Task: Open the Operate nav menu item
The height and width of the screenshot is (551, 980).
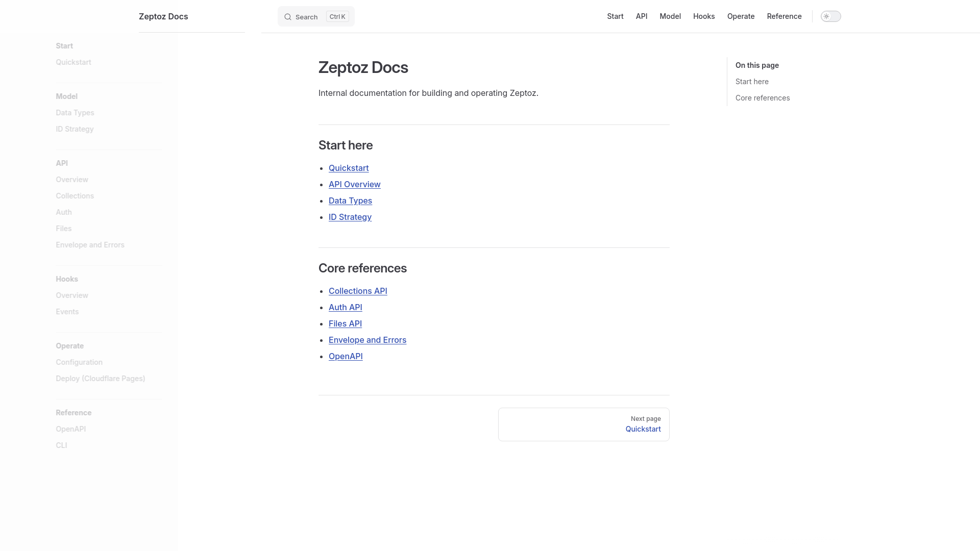Action: coord(741,16)
